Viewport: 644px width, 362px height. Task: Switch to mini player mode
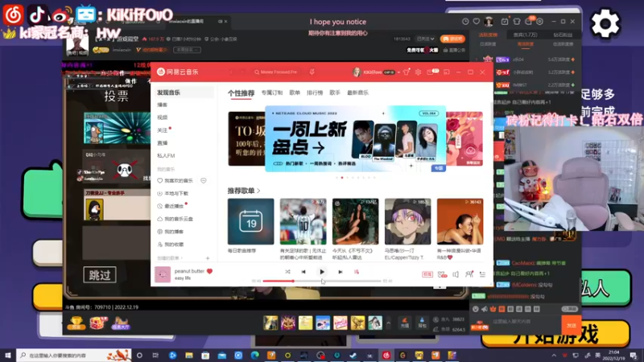point(447,72)
